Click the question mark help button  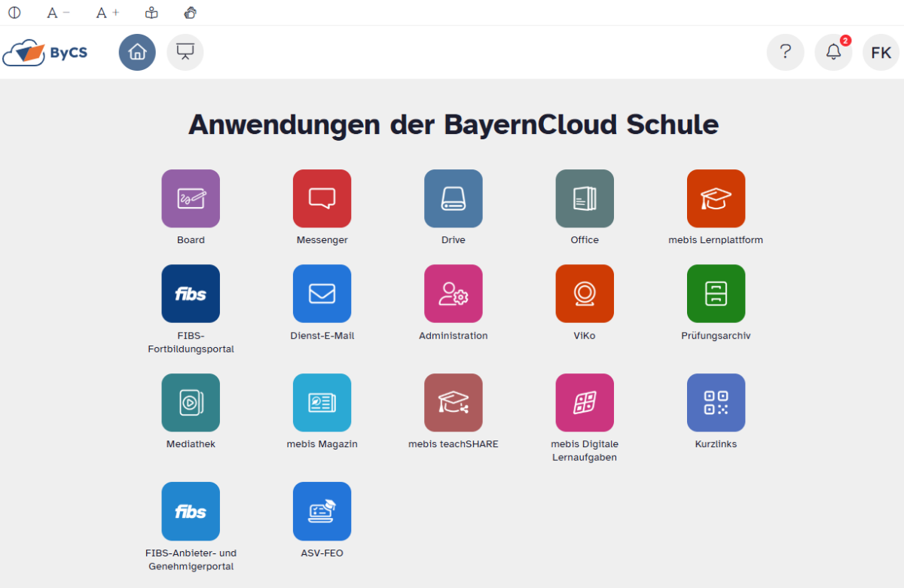click(785, 53)
